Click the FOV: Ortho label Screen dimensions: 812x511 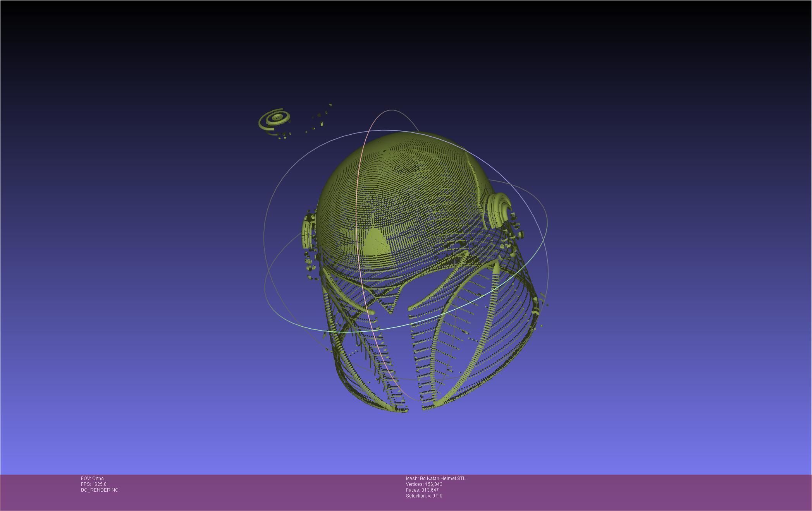(x=92, y=478)
